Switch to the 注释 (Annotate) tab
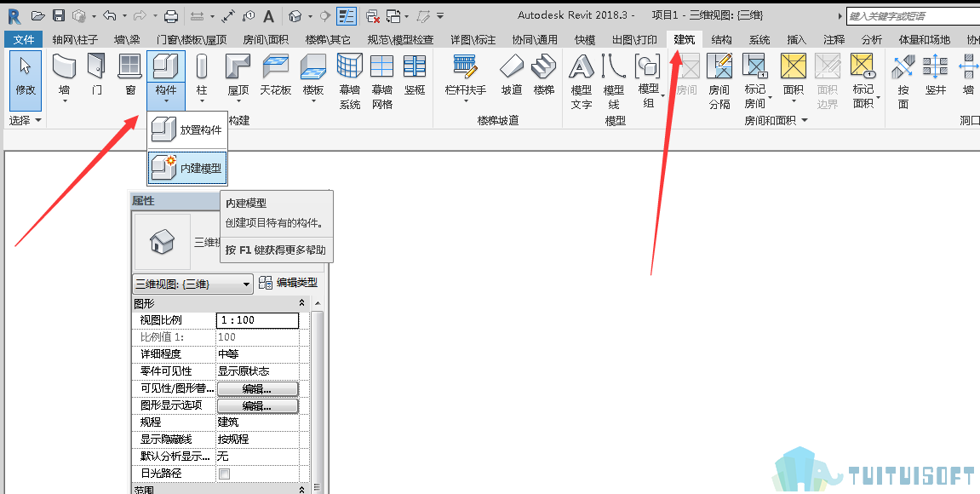This screenshot has height=494, width=980. 834,39
